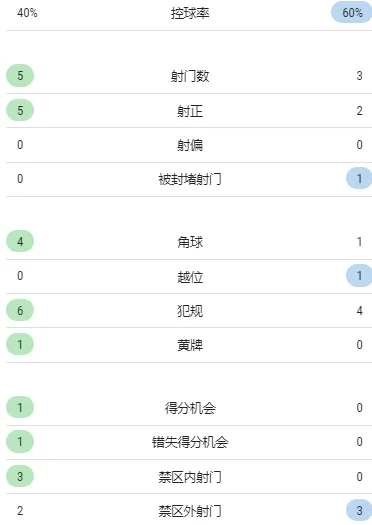Viewport: 372px width, 525px height.
Task: Click the 错失得分机会 label
Action: 190,442
